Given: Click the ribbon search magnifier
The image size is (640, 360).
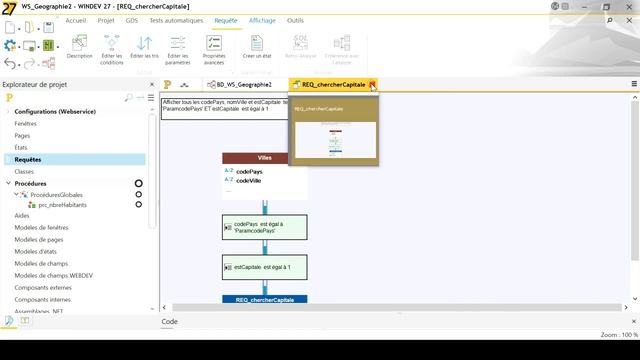Looking at the screenshot, I should click(x=610, y=20).
